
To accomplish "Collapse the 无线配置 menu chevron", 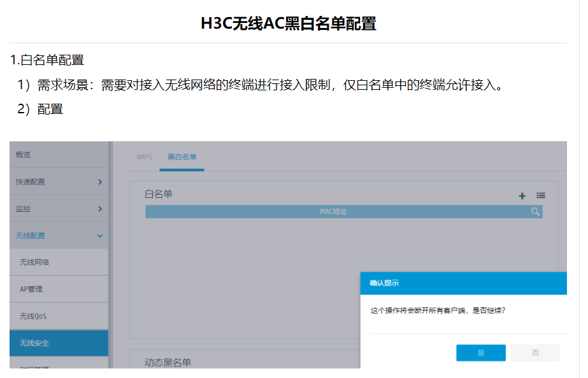I will pyautogui.click(x=100, y=236).
